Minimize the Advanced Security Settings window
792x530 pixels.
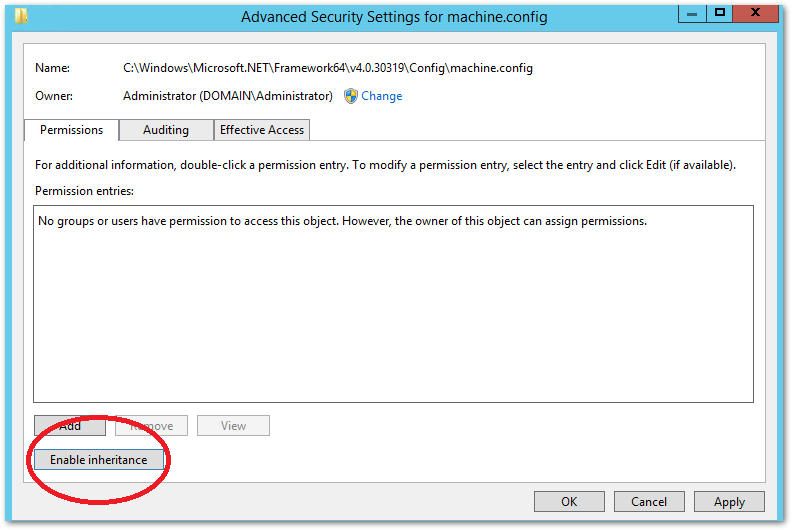(691, 13)
